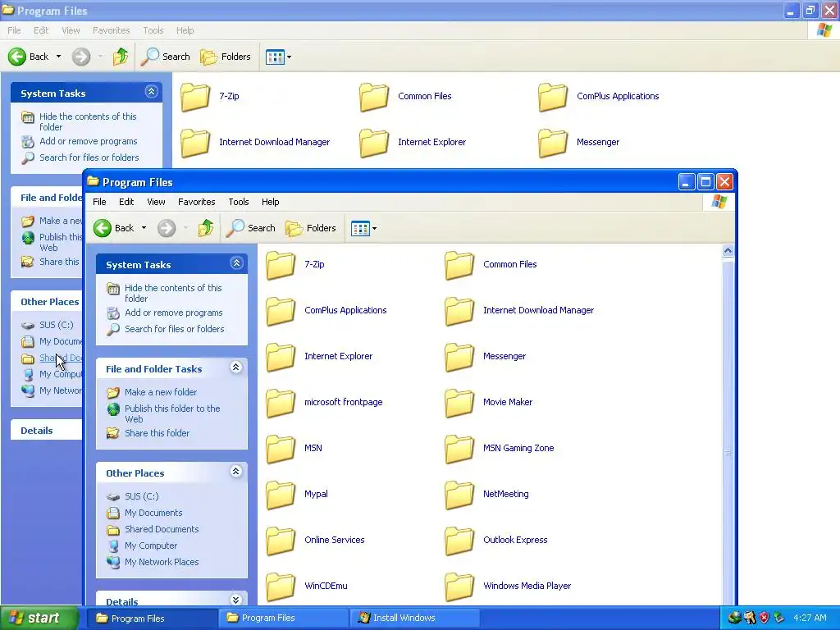Click Publish this folder to the Web
Screen dimensions: 840x630
point(172,413)
